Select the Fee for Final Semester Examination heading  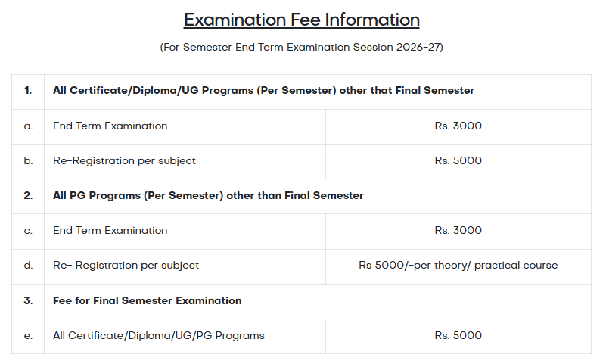pyautogui.click(x=148, y=300)
